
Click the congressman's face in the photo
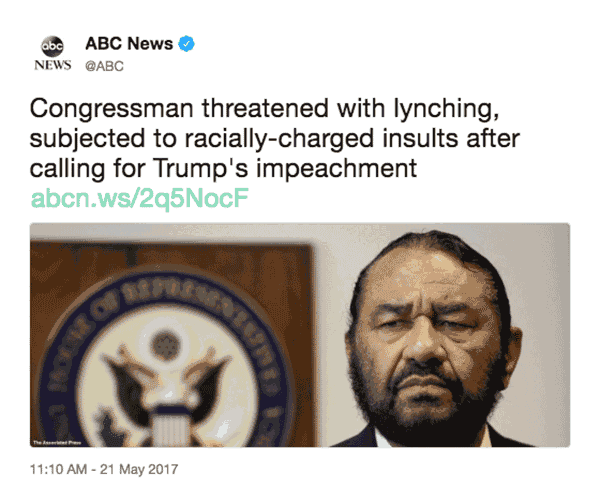tap(430, 337)
